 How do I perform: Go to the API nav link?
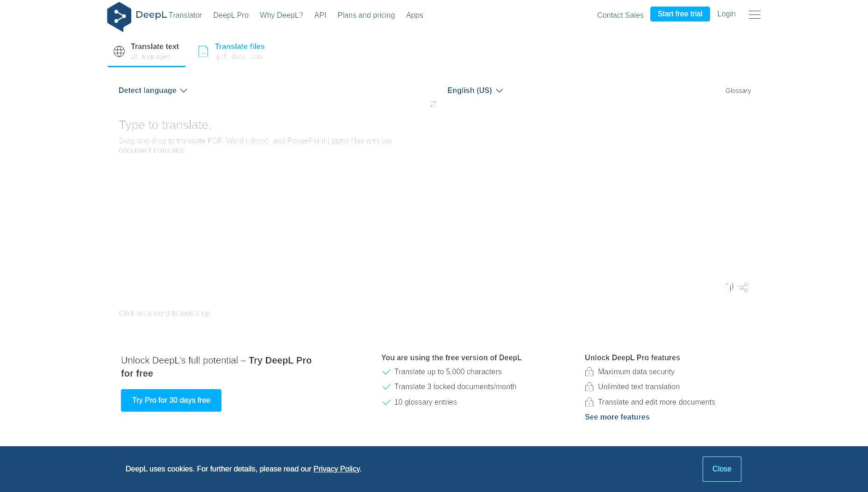click(x=320, y=15)
